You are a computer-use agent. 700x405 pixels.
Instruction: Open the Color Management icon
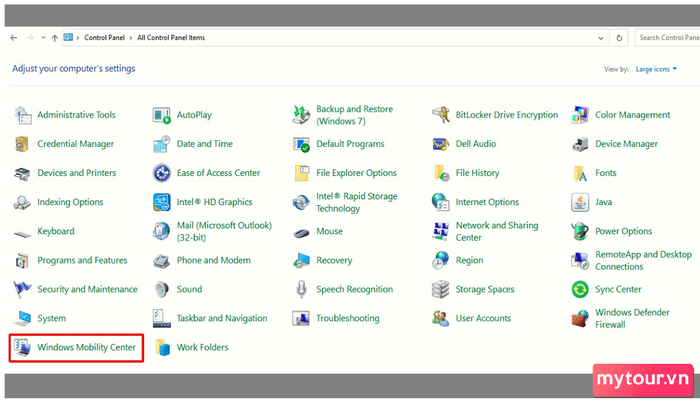pos(580,115)
